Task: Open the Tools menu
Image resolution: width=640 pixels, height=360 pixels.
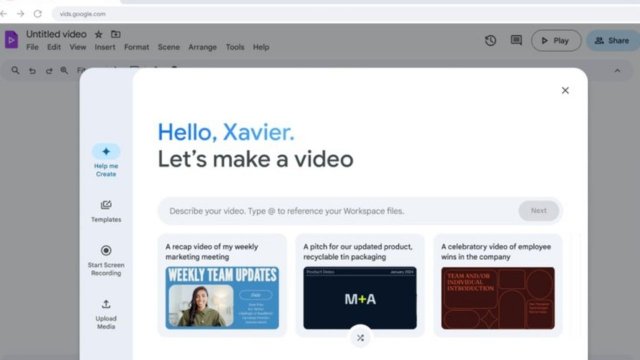Action: click(x=235, y=47)
